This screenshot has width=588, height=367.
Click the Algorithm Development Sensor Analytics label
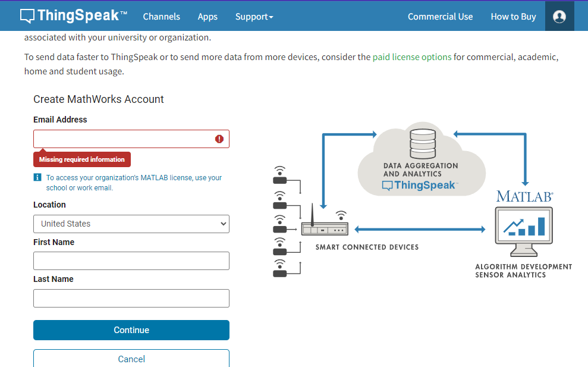coord(524,271)
